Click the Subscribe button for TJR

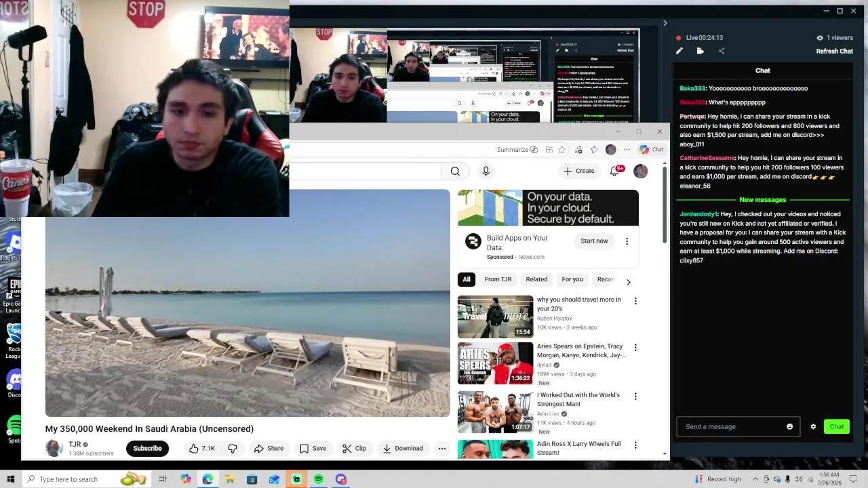pos(147,448)
